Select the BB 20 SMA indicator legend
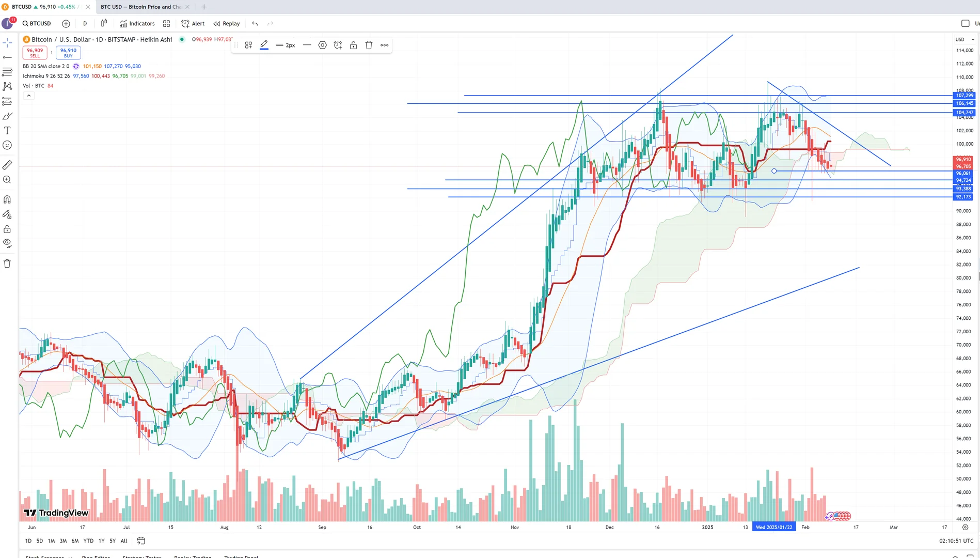 coord(46,66)
